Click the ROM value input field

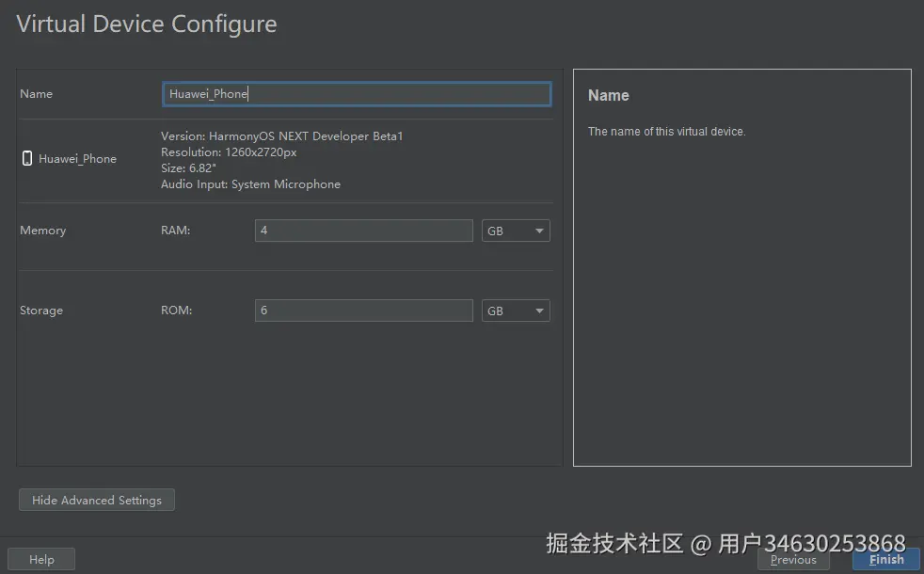pyautogui.click(x=363, y=311)
